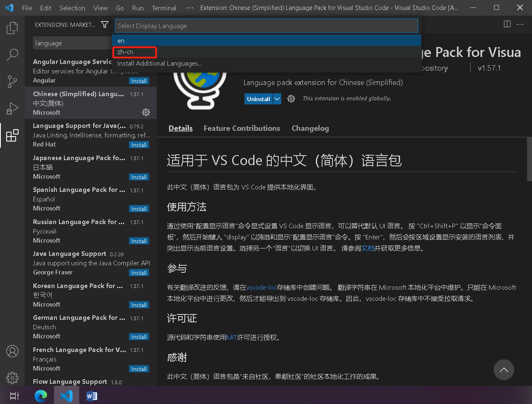Open the Terminal menu
532x404 pixels.
tap(164, 8)
